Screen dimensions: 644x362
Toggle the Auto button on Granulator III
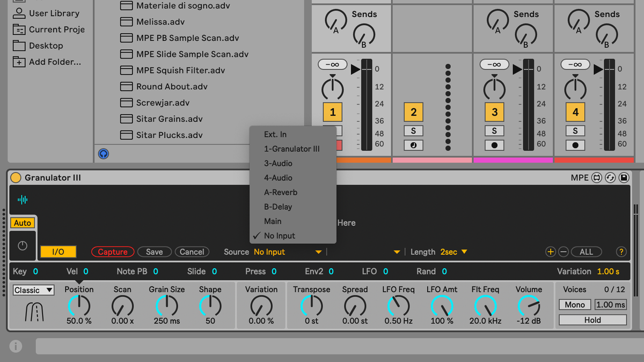click(23, 223)
